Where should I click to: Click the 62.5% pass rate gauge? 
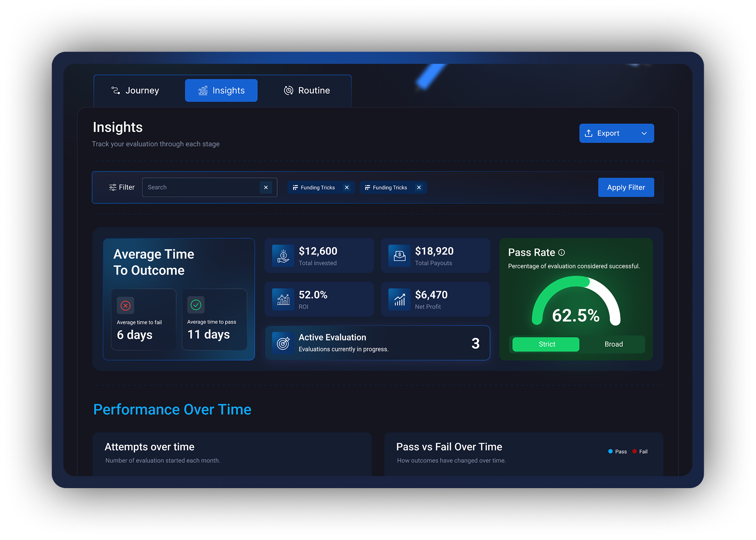tap(576, 302)
